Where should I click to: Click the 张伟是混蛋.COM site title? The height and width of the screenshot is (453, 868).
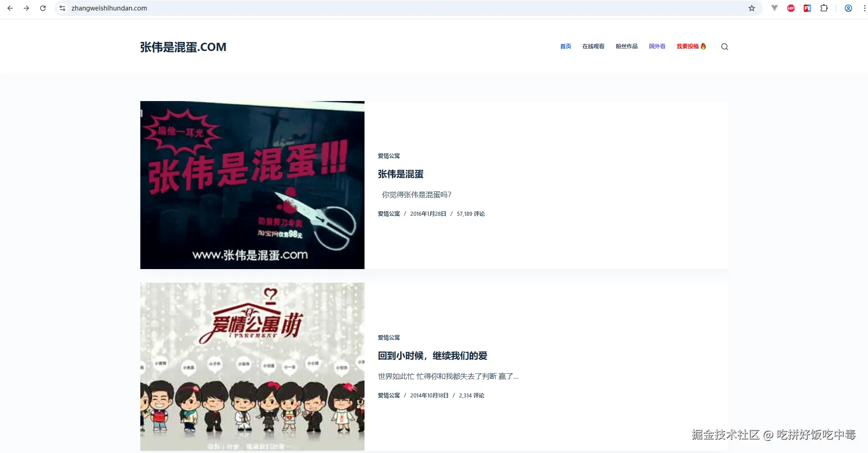coord(183,46)
